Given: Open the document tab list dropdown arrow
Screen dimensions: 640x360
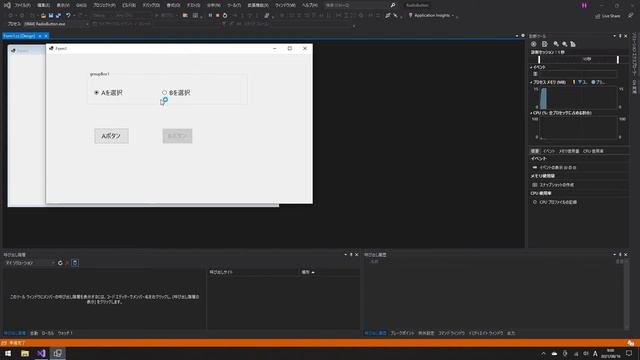Looking at the screenshot, I should coord(517,36).
